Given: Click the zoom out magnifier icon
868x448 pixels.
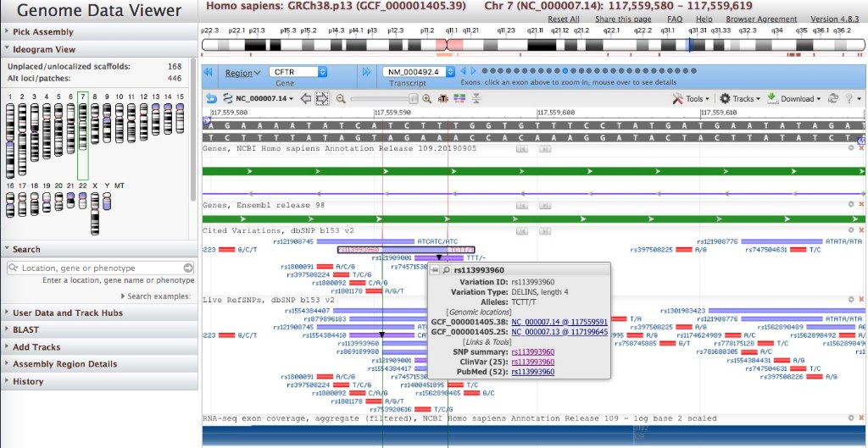Looking at the screenshot, I should 341,98.
